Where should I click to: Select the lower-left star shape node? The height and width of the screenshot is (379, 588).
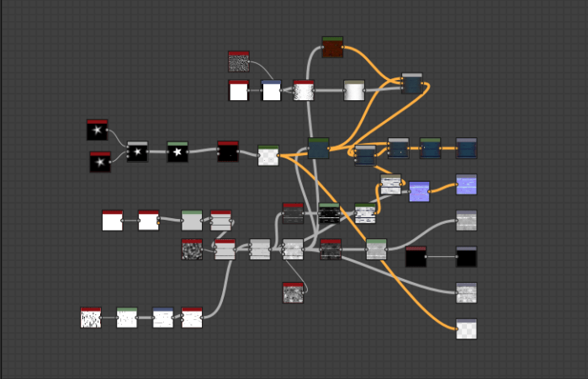click(x=100, y=162)
